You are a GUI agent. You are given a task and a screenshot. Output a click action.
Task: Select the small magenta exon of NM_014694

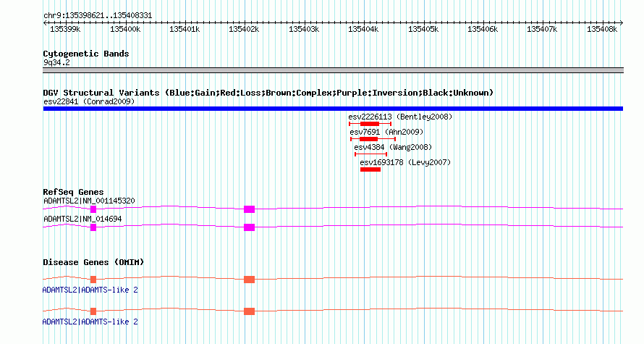(x=93, y=227)
